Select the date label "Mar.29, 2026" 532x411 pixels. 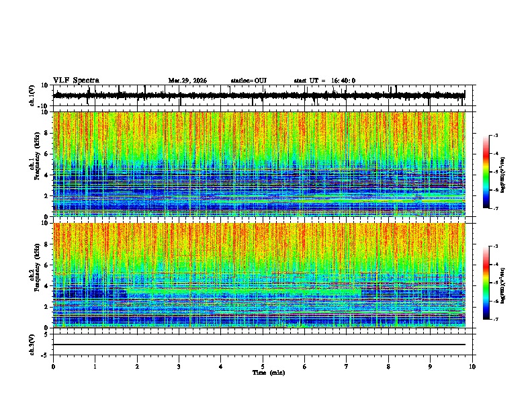coord(187,81)
